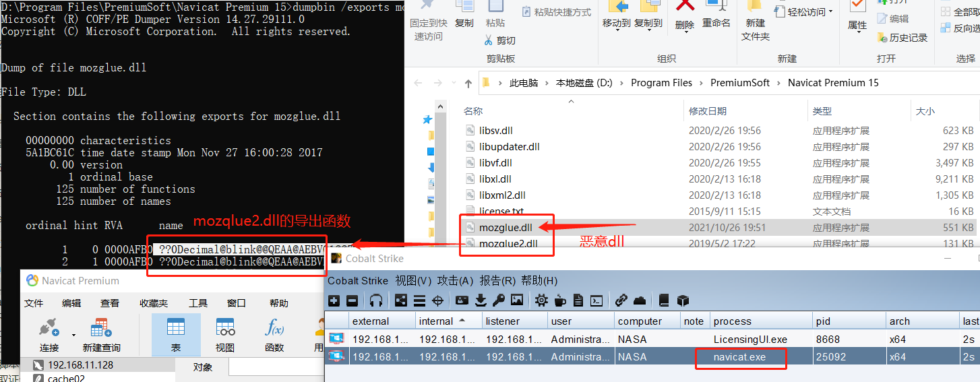Open the 报告(R) menu in Cobalt Strike
Screen dimensions: 980x382
pos(497,280)
